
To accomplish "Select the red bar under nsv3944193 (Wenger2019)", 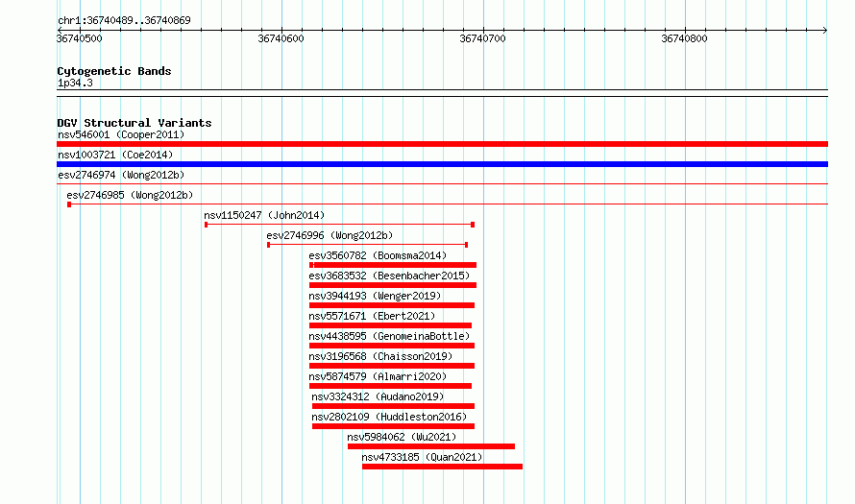I will [392, 305].
